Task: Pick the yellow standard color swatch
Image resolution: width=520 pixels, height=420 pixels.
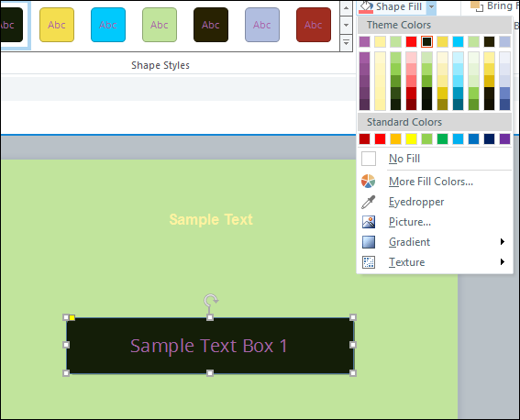Action: click(411, 138)
